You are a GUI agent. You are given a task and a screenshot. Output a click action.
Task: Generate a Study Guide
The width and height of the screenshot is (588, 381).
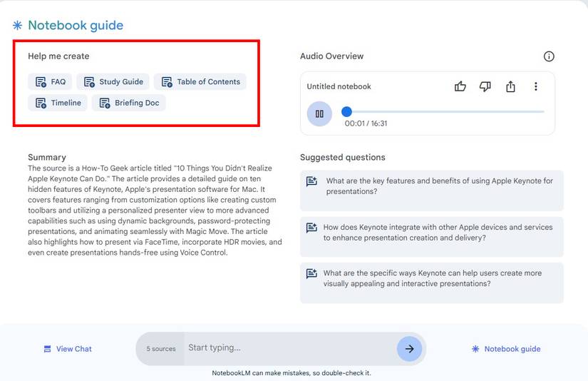click(x=113, y=82)
